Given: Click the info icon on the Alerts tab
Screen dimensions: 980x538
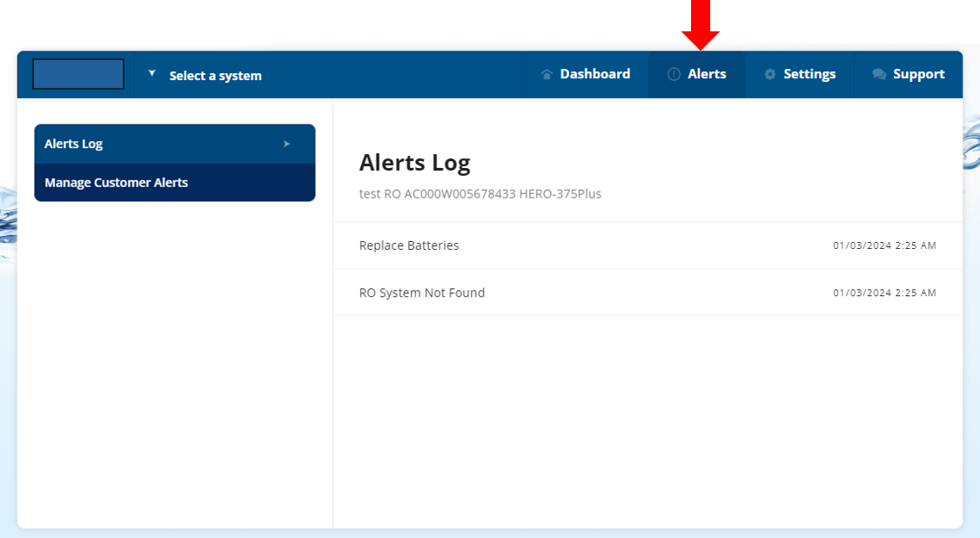Looking at the screenshot, I should (x=674, y=74).
